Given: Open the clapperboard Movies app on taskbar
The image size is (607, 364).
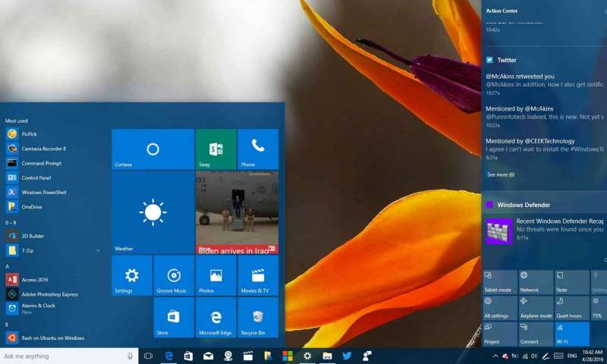Looking at the screenshot, I should [248, 356].
